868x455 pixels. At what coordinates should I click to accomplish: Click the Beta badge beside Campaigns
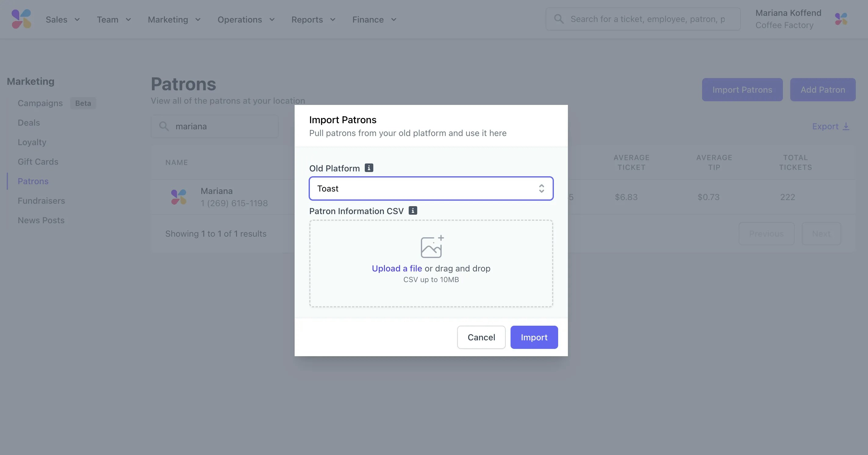click(x=83, y=103)
